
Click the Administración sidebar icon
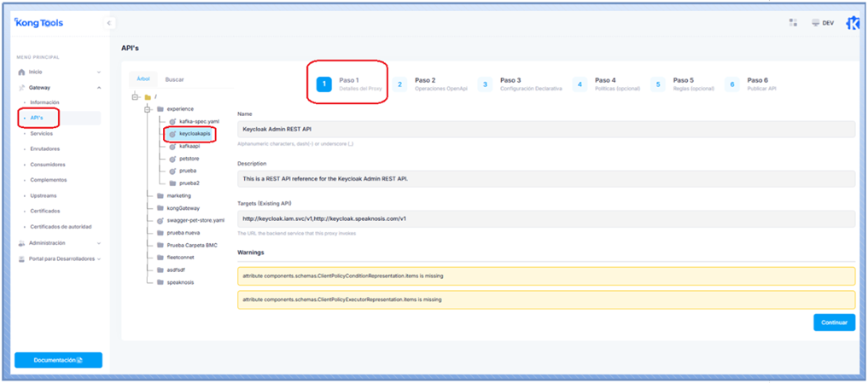[x=22, y=243]
